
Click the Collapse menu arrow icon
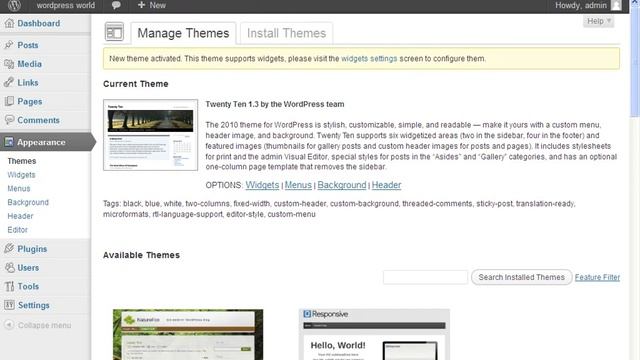point(9,325)
